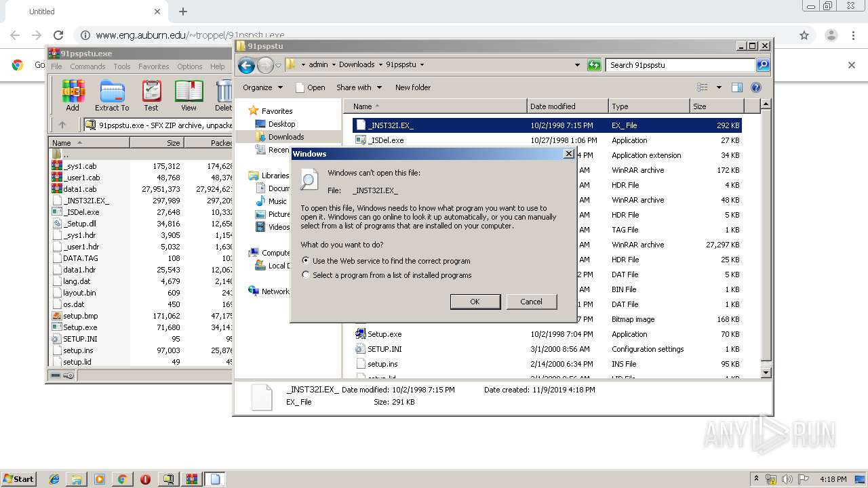Select _ISDel.exe in Explorer list
The height and width of the screenshot is (488, 868).
pyautogui.click(x=385, y=140)
